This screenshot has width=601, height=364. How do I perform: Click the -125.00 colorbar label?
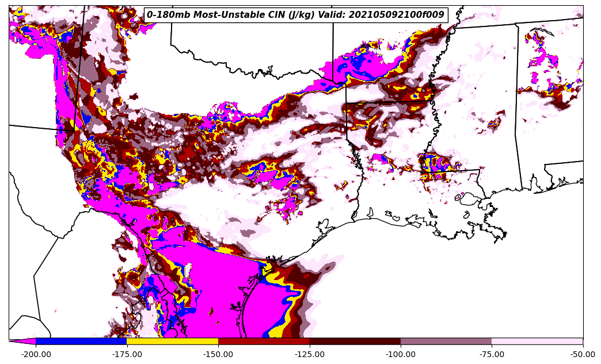(x=309, y=354)
